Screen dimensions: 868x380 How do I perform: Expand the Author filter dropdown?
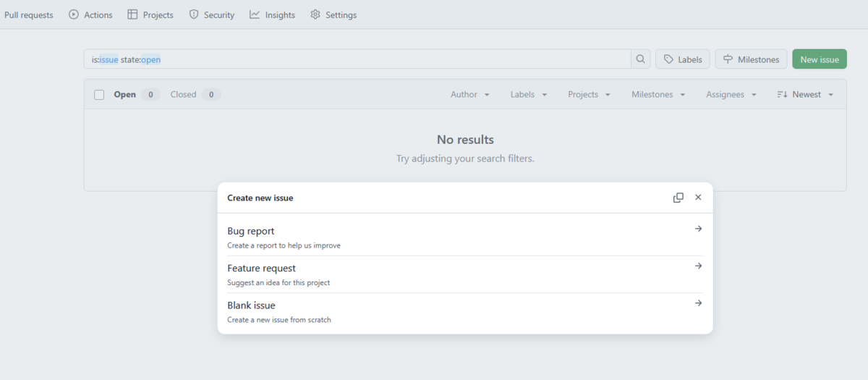pos(470,95)
